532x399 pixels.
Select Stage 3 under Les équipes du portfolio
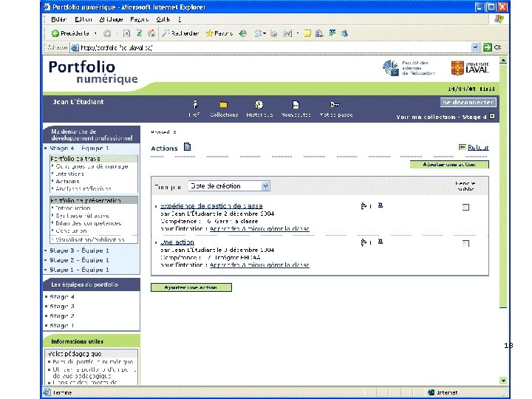pyautogui.click(x=62, y=307)
